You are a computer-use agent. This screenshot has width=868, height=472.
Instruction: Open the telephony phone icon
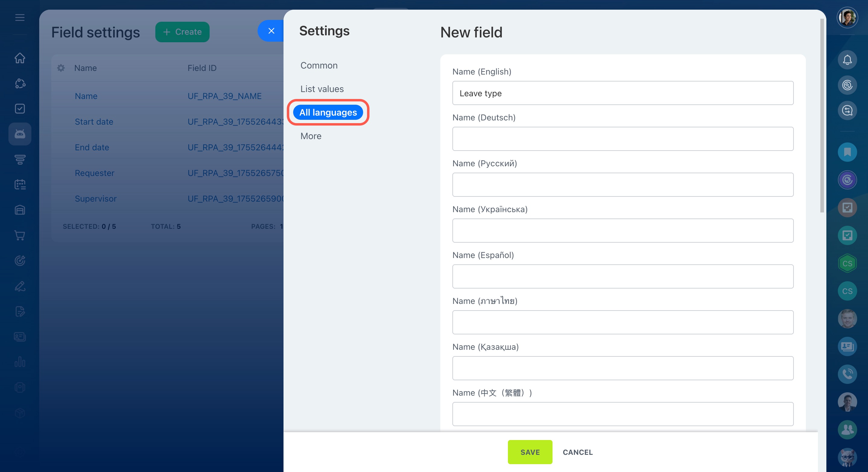coord(847,374)
